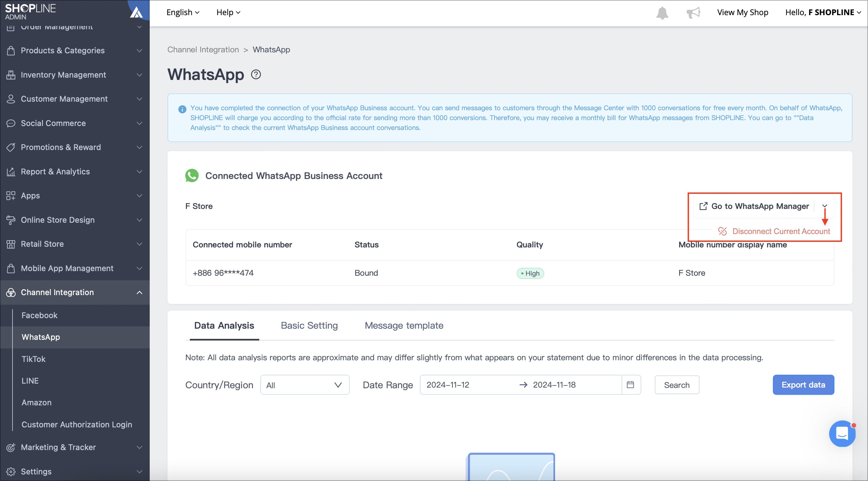Toggle the arrow next to Go to WhatsApp Manager
The image size is (868, 481).
point(825,206)
